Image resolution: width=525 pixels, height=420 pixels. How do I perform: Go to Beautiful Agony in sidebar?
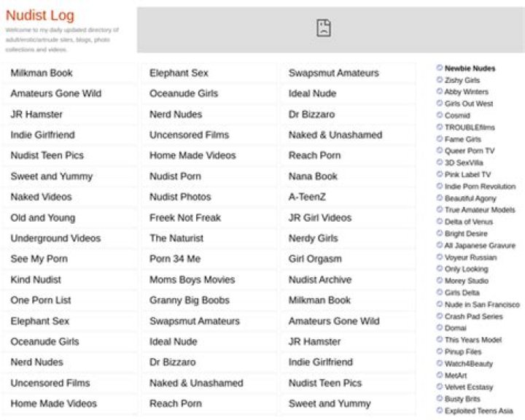point(470,198)
